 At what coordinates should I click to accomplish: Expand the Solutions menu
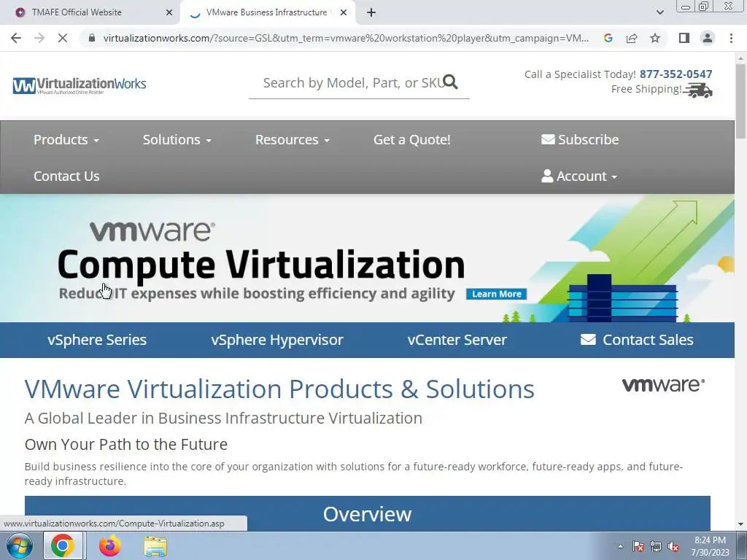[177, 139]
